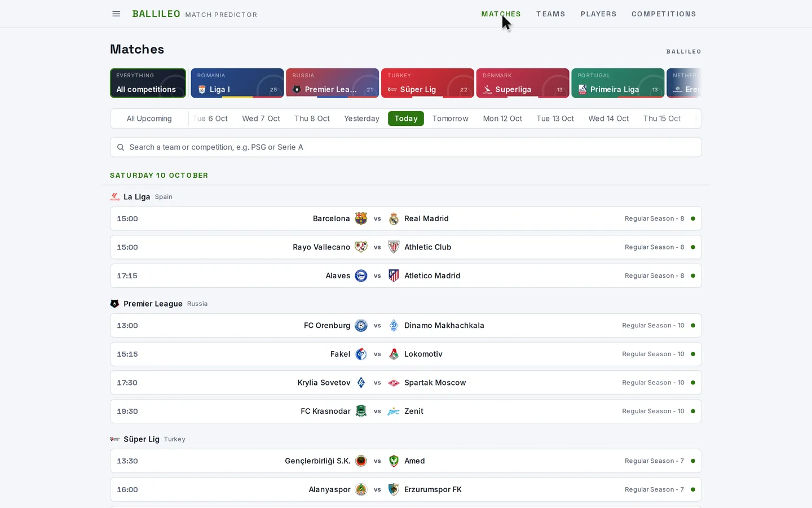
Task: Filter by Romania Liga I card
Action: [x=237, y=83]
